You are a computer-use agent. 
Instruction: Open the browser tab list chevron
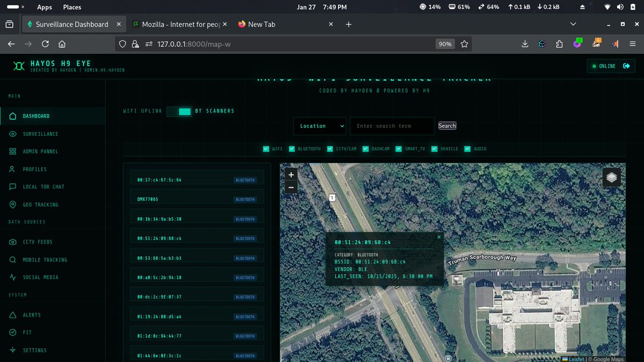point(573,24)
